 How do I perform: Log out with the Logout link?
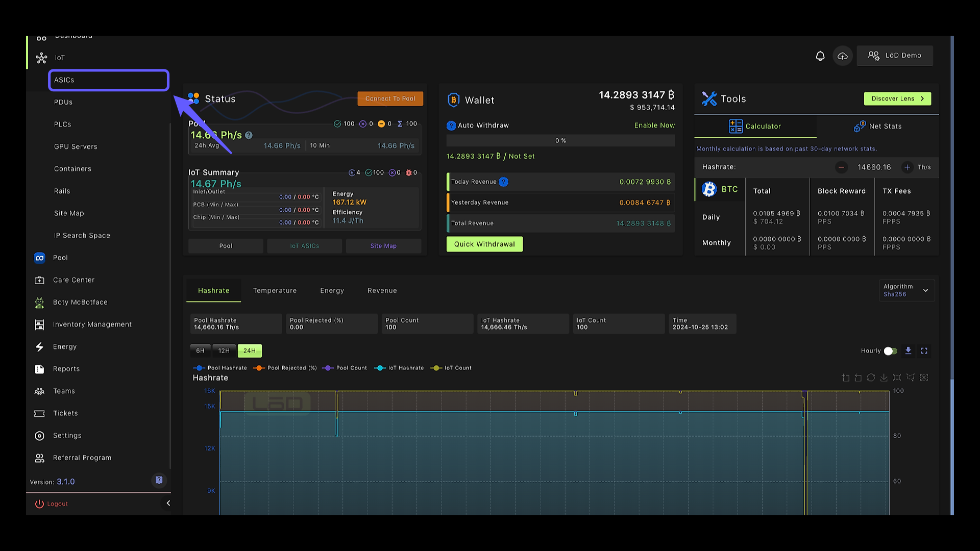[x=52, y=504]
